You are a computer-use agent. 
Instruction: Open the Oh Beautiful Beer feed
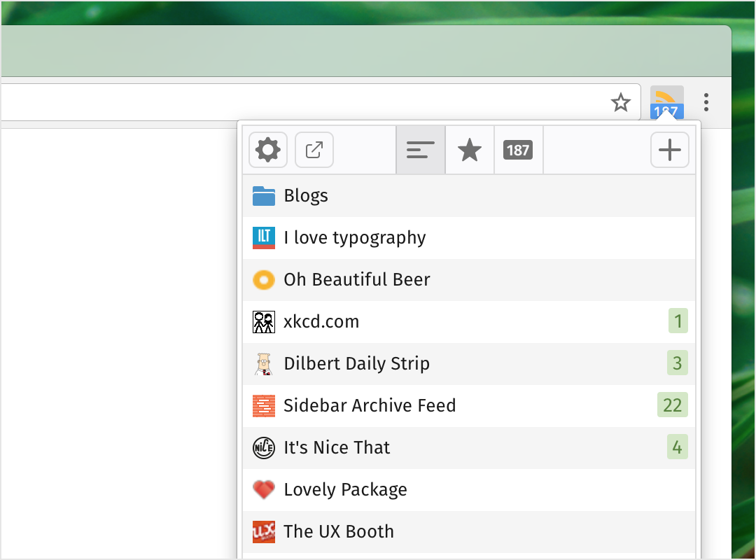tap(468, 280)
